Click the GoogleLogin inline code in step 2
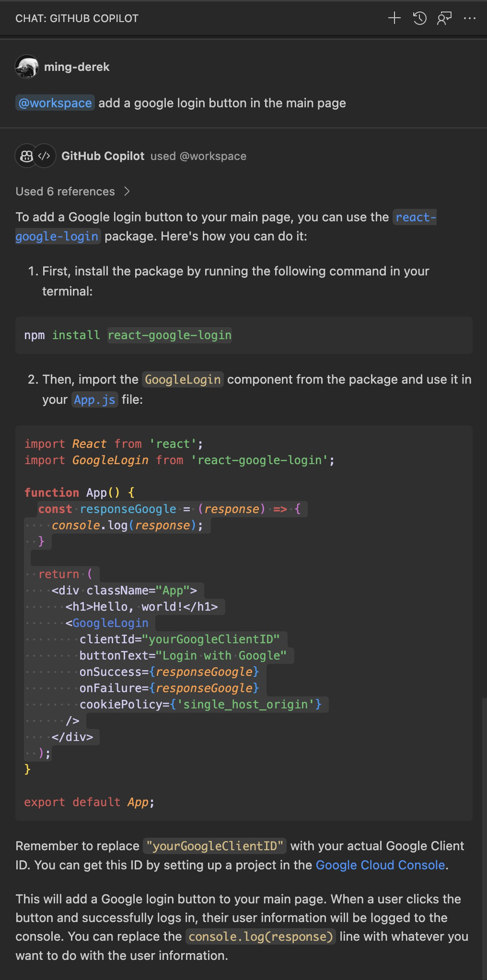The width and height of the screenshot is (487, 980). 182,380
